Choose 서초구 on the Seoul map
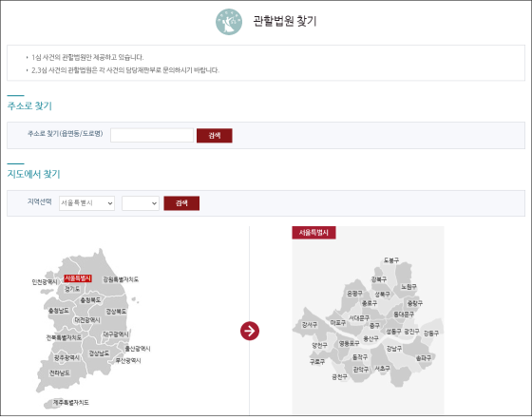The image size is (532, 420). coord(382,369)
